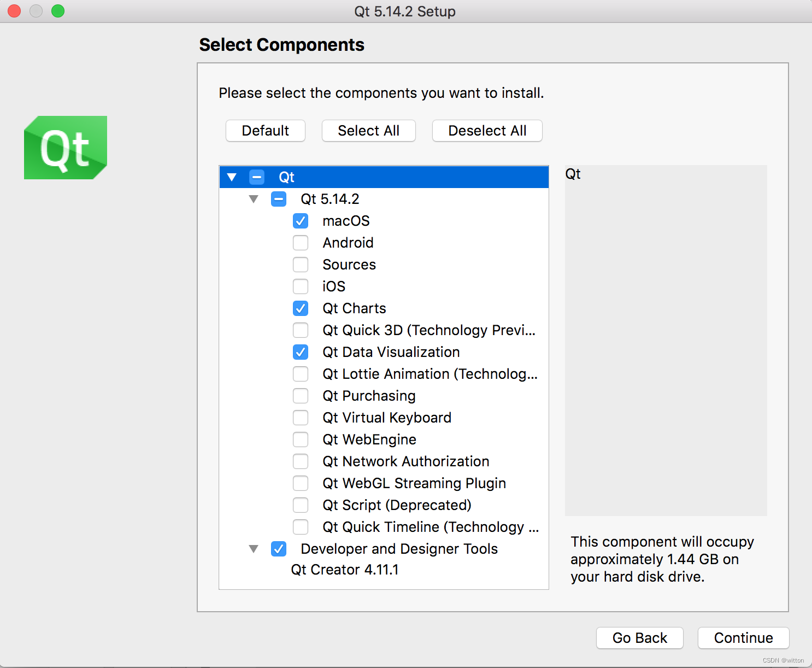Click the Select All button
Screen dimensions: 812x668
[x=369, y=131]
